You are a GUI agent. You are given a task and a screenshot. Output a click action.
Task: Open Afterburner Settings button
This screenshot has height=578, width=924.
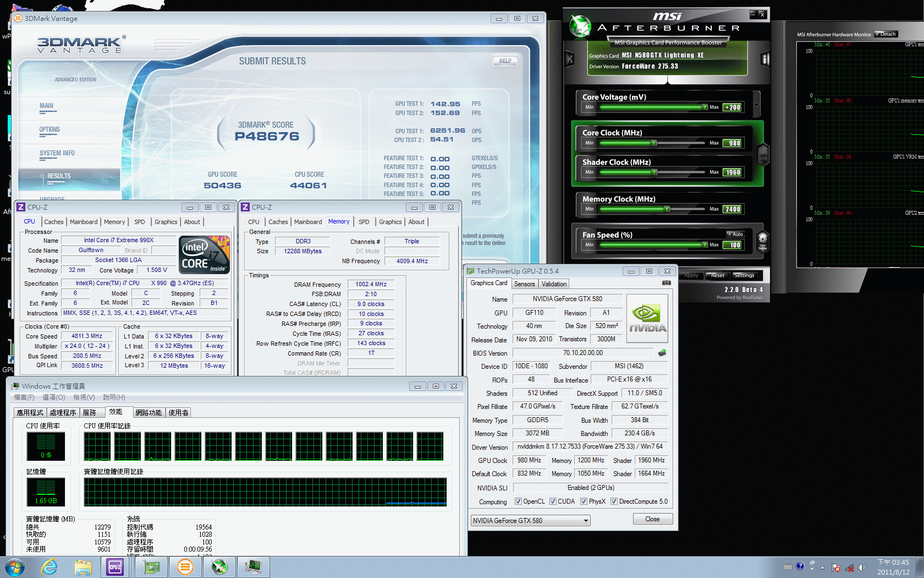click(x=744, y=275)
